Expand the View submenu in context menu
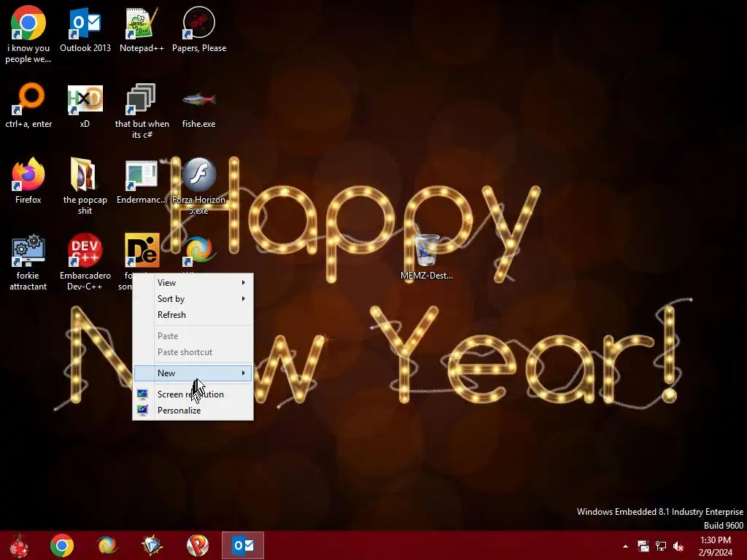 [193, 283]
